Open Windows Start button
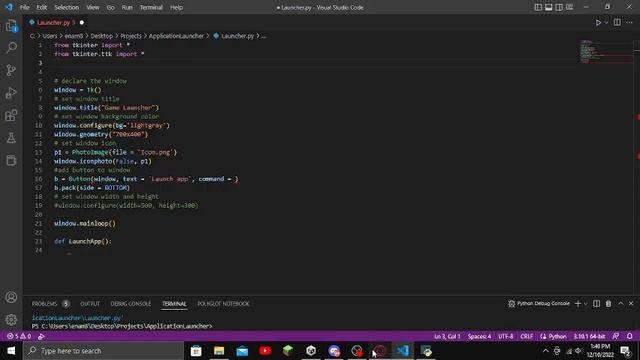 coord(11,351)
